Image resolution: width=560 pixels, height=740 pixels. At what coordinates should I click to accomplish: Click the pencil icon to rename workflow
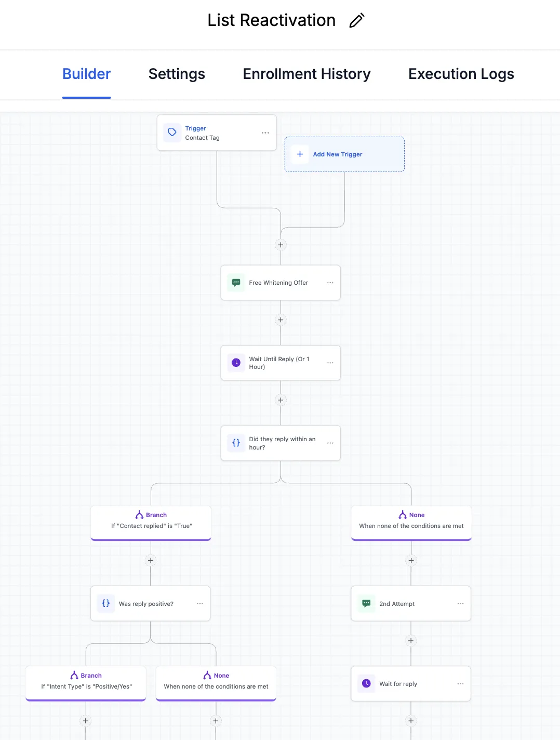357,21
